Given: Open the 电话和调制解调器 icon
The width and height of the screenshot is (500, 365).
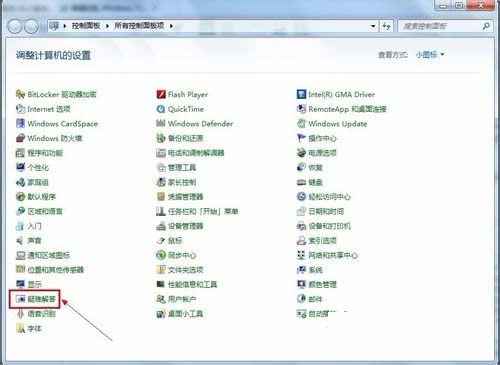Looking at the screenshot, I should click(x=161, y=153).
